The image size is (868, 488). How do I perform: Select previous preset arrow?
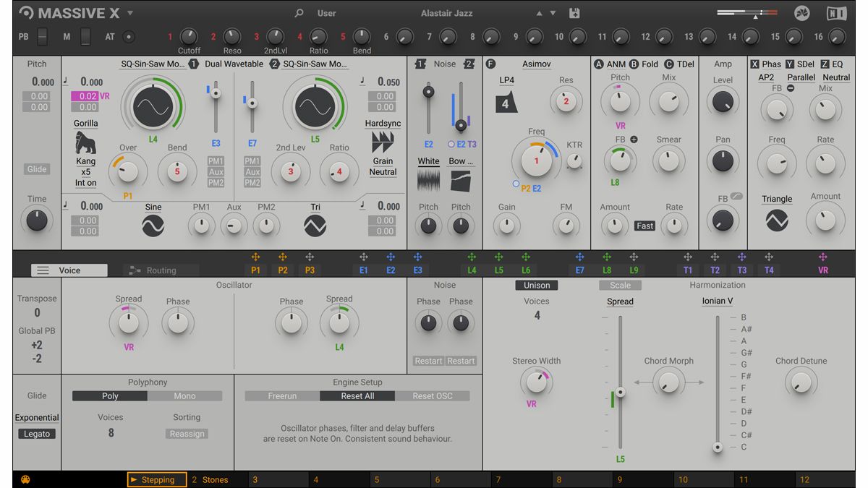pos(539,13)
